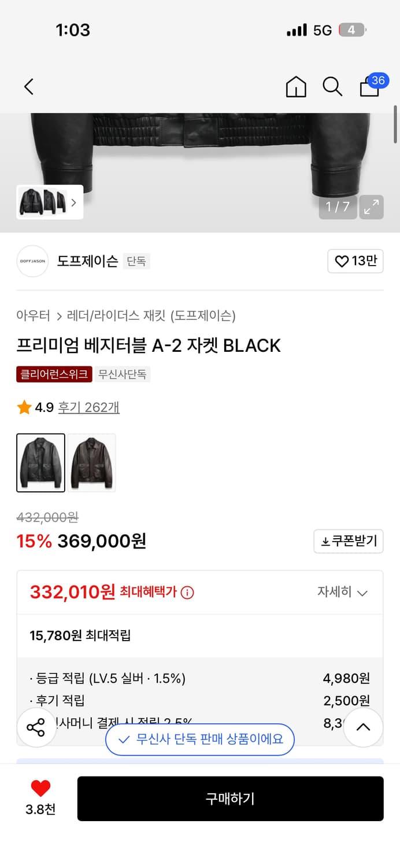Open the home screen via house icon

pyautogui.click(x=295, y=86)
